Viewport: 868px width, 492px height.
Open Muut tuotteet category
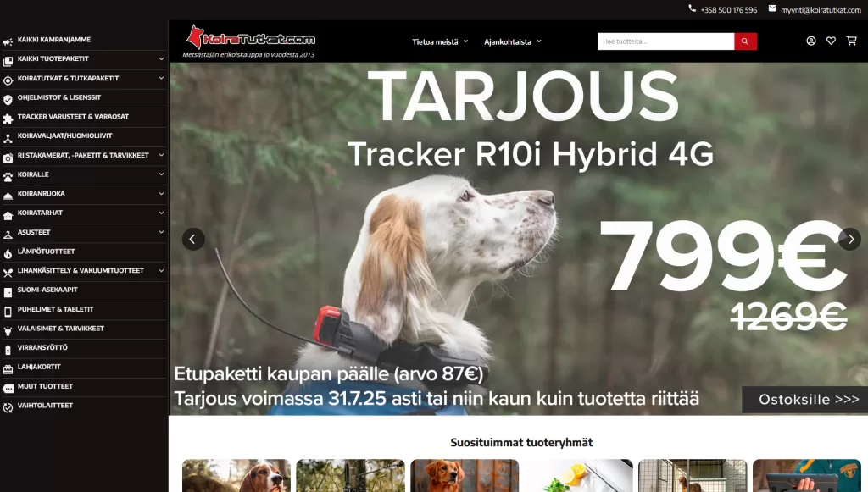click(x=46, y=386)
